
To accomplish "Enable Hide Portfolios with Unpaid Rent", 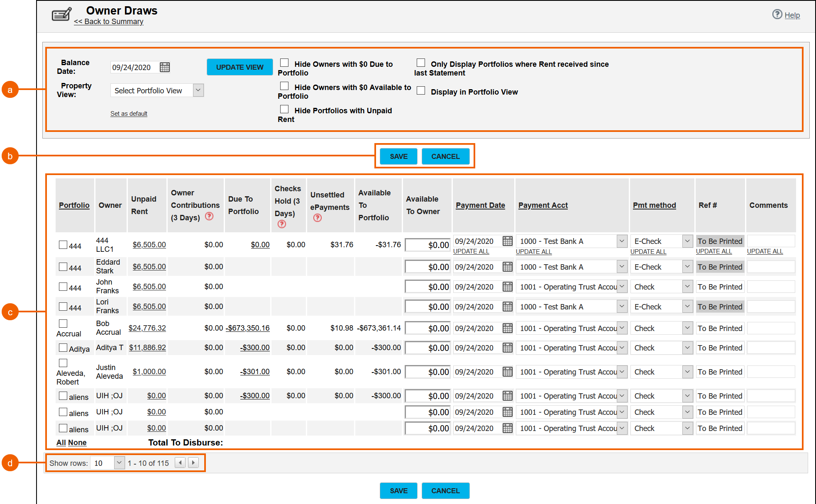I will 284,109.
